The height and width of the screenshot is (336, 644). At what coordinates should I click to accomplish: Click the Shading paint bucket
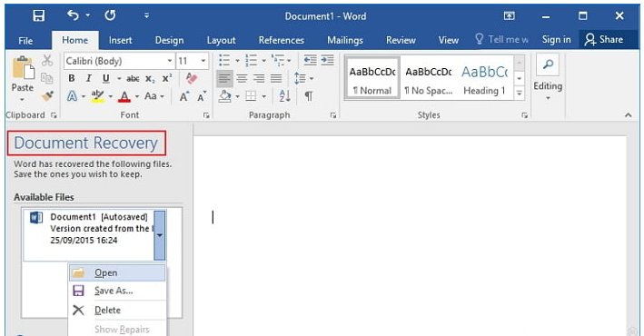pyautogui.click(x=224, y=96)
